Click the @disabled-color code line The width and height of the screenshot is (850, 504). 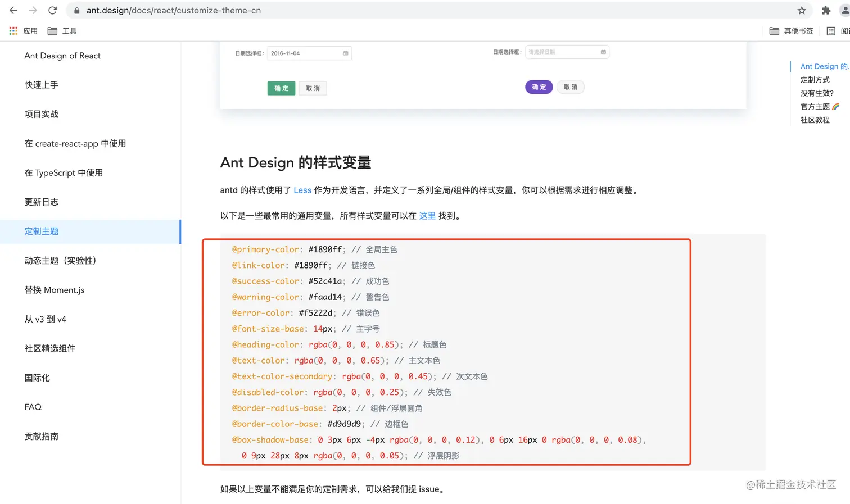click(x=341, y=392)
